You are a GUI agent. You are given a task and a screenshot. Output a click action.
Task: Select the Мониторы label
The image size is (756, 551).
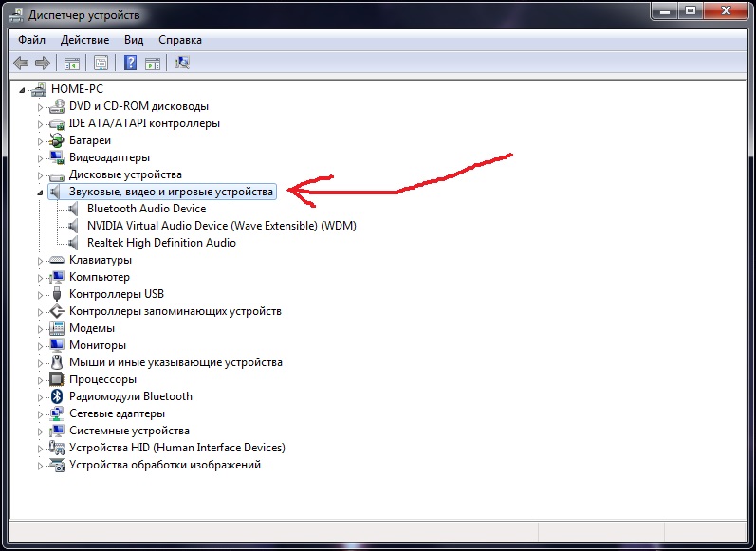[98, 345]
